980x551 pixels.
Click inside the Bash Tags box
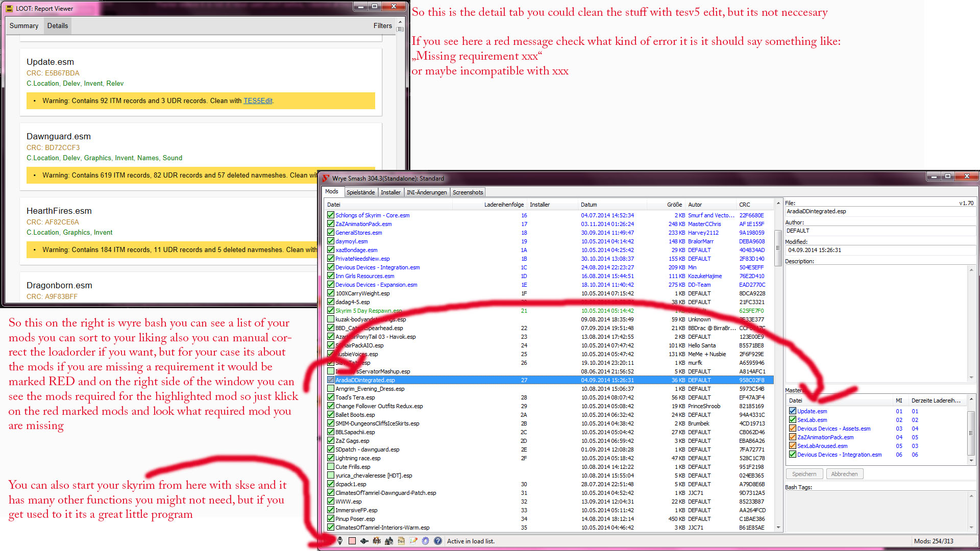tap(876, 511)
